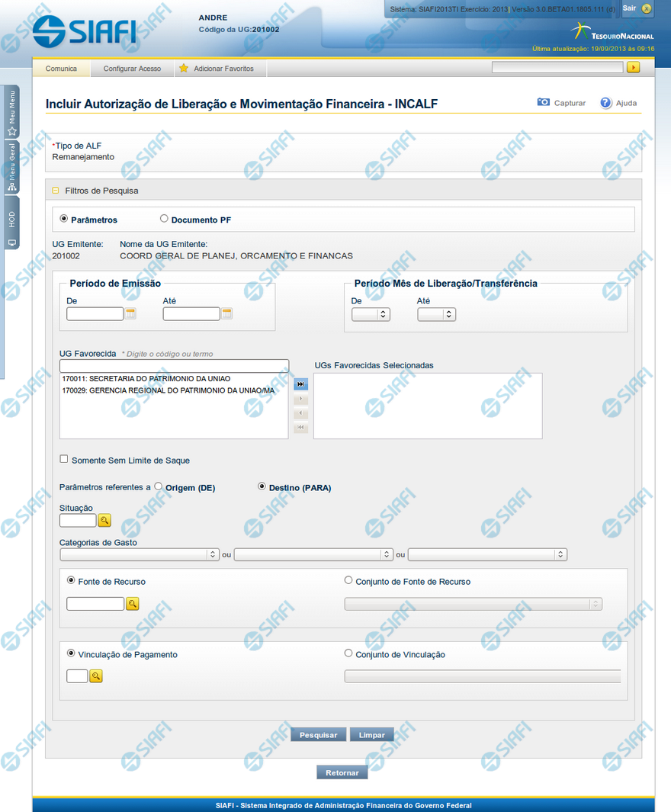Select the Documento PF radio button
The width and height of the screenshot is (671, 812).
164,219
